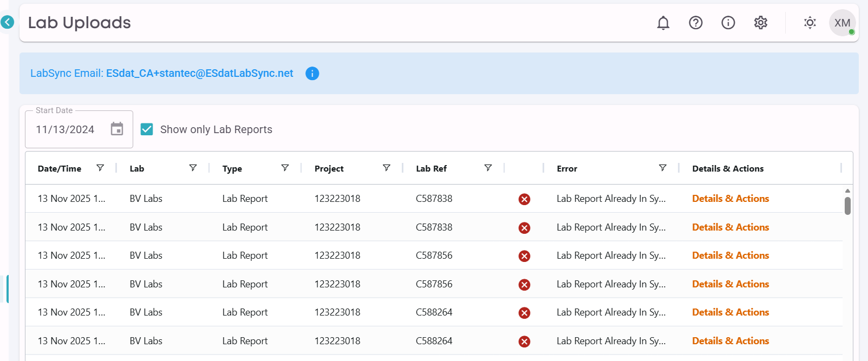
Task: Toggle the light/dark theme sun icon
Action: [x=810, y=23]
